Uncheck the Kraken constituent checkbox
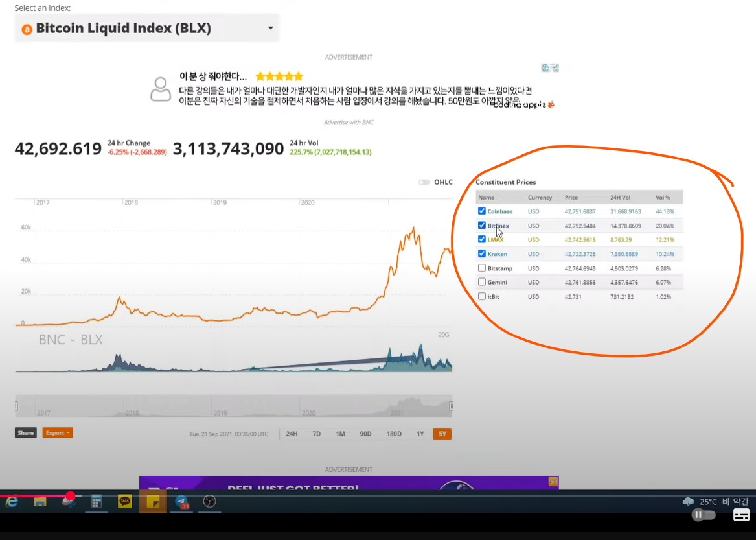Viewport: 756px width, 540px height. 482,253
